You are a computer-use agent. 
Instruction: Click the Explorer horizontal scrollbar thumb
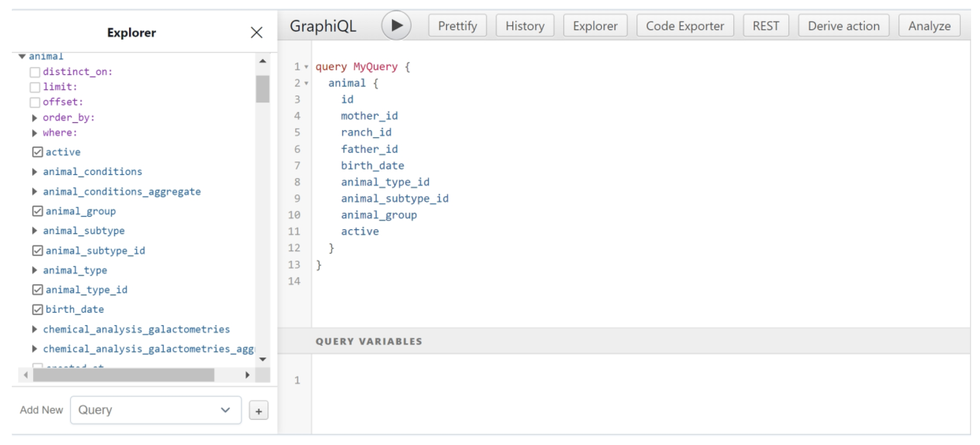point(124,375)
